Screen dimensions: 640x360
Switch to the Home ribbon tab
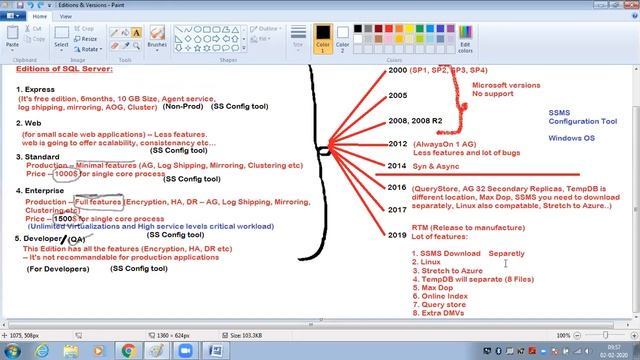(x=40, y=16)
